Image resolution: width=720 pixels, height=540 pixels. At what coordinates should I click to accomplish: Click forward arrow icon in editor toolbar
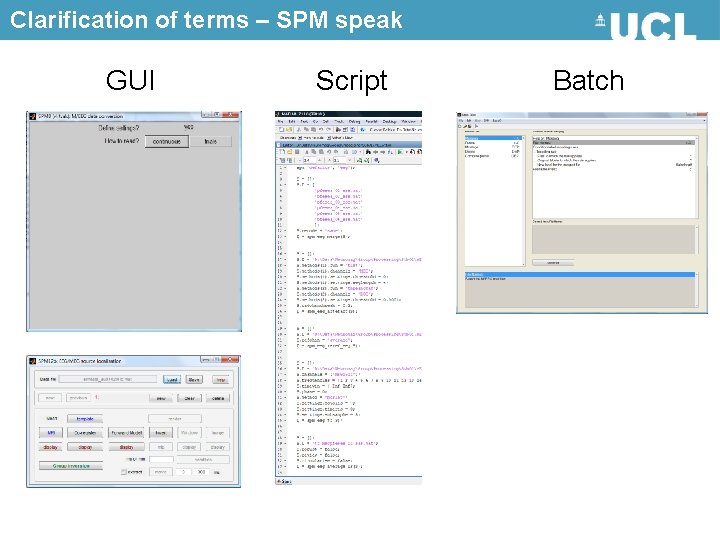tap(382, 152)
